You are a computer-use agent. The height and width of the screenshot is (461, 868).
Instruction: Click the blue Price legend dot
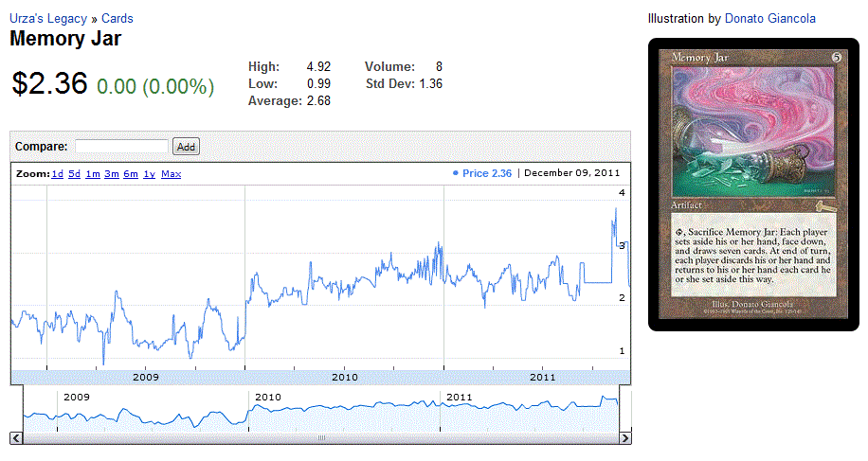click(x=456, y=173)
